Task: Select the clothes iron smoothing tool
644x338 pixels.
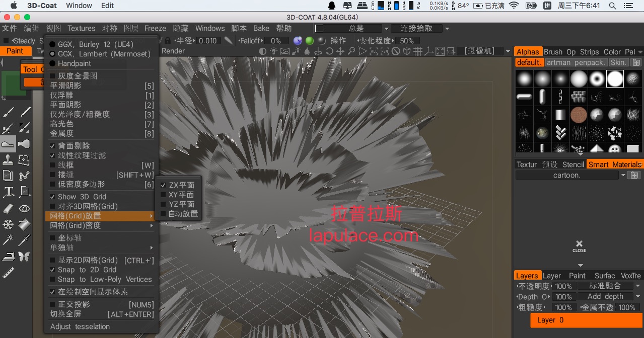Action: tap(8, 257)
